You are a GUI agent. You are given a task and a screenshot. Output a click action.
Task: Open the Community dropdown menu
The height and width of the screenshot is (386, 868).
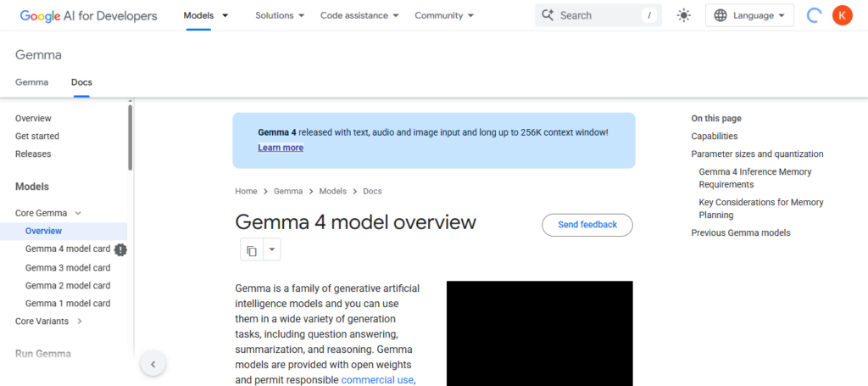(x=444, y=15)
